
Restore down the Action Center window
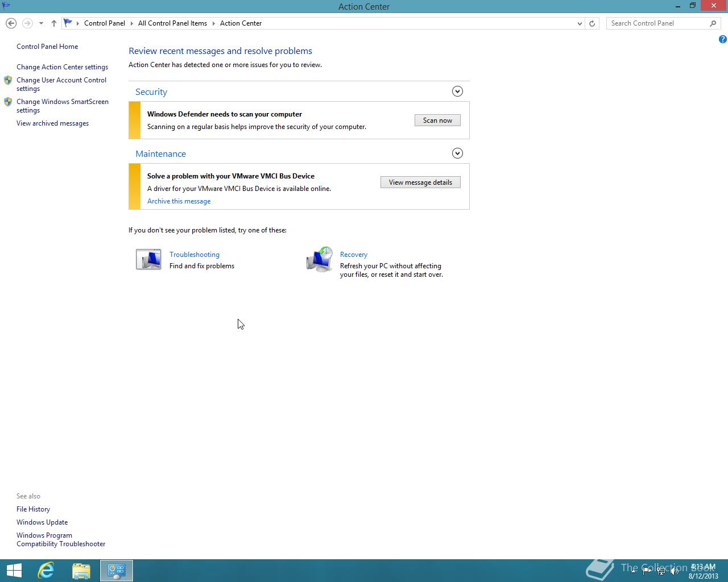[x=693, y=6]
